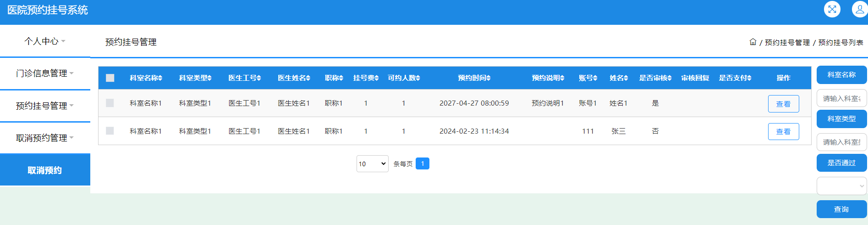Sort table by 挂号费 column arrows
The height and width of the screenshot is (225, 868).
[x=377, y=78]
